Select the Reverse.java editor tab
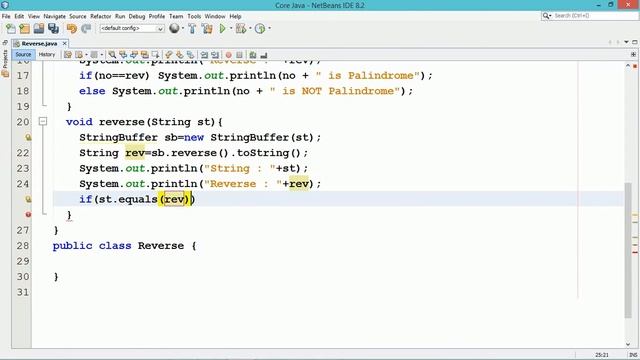Viewport: 640px width, 360px height. (40, 43)
